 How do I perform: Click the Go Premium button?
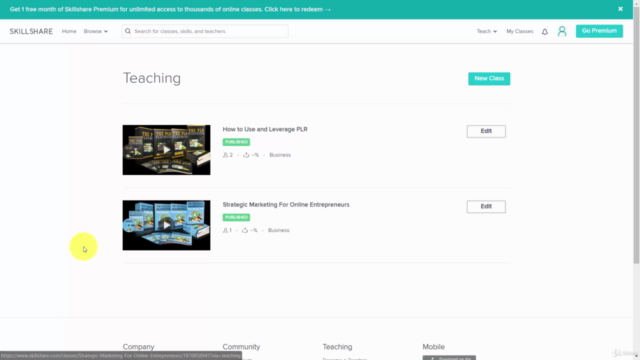(x=599, y=31)
